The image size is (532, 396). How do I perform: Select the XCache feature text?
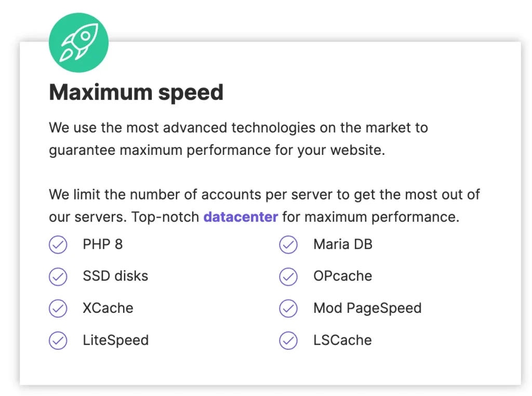(108, 308)
